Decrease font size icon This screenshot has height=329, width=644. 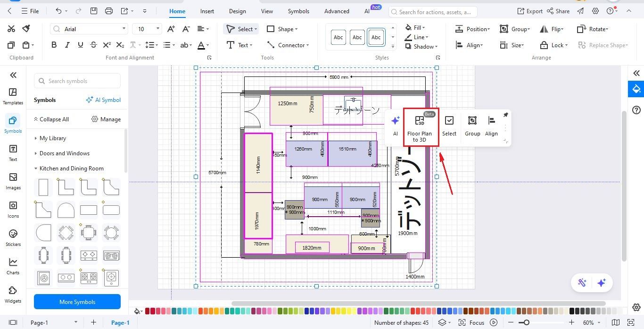pyautogui.click(x=185, y=29)
